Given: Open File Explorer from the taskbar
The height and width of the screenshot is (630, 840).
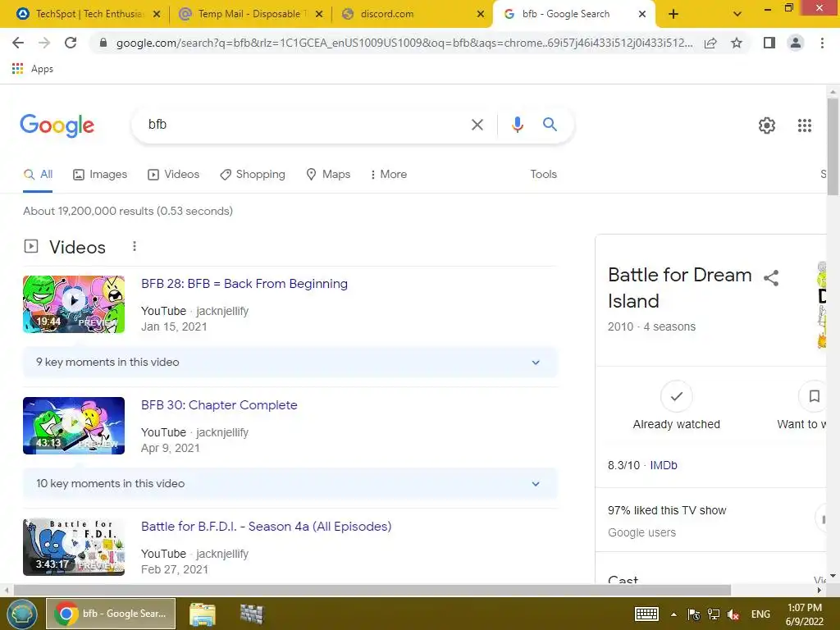Looking at the screenshot, I should [203, 614].
